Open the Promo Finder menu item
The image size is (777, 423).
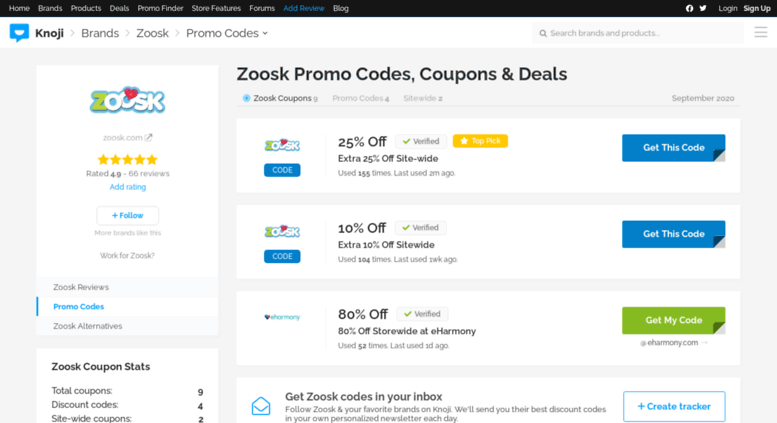pos(160,8)
